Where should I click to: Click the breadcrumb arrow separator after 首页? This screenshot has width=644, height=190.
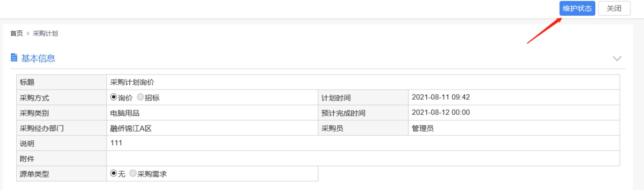(28, 34)
